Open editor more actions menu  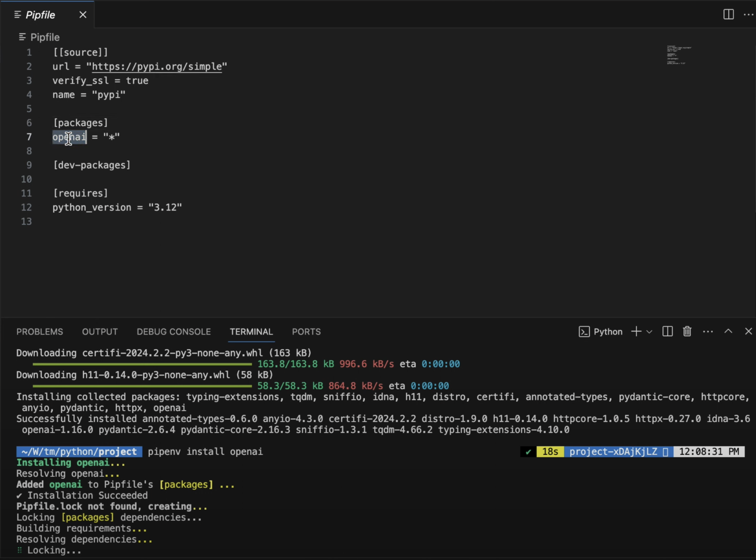(x=748, y=15)
